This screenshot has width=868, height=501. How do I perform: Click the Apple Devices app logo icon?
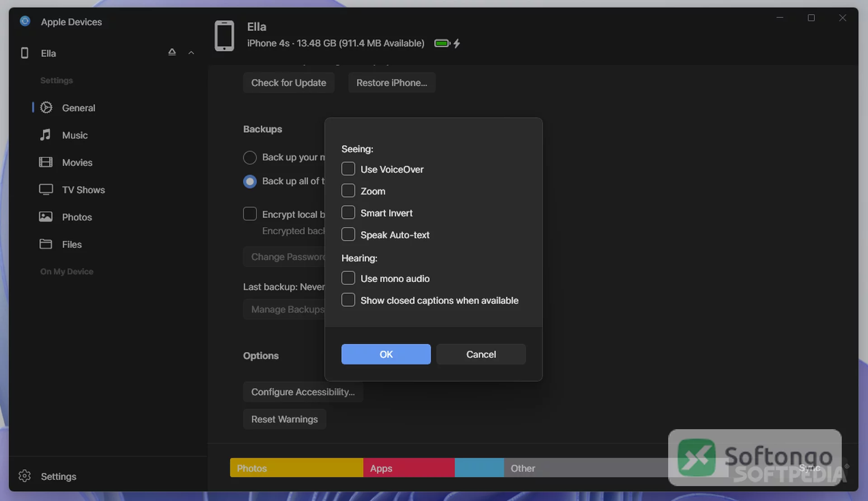coord(25,21)
